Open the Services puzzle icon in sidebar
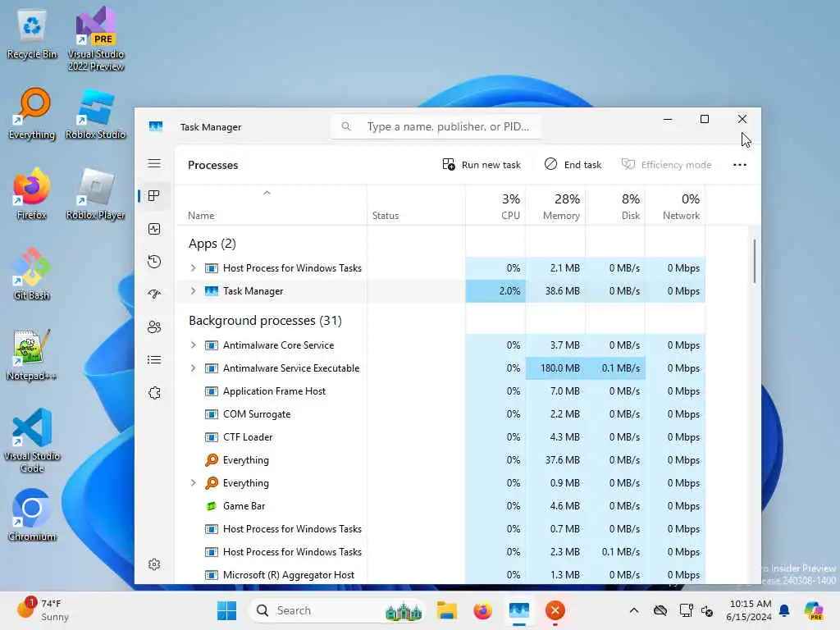 pos(154,393)
